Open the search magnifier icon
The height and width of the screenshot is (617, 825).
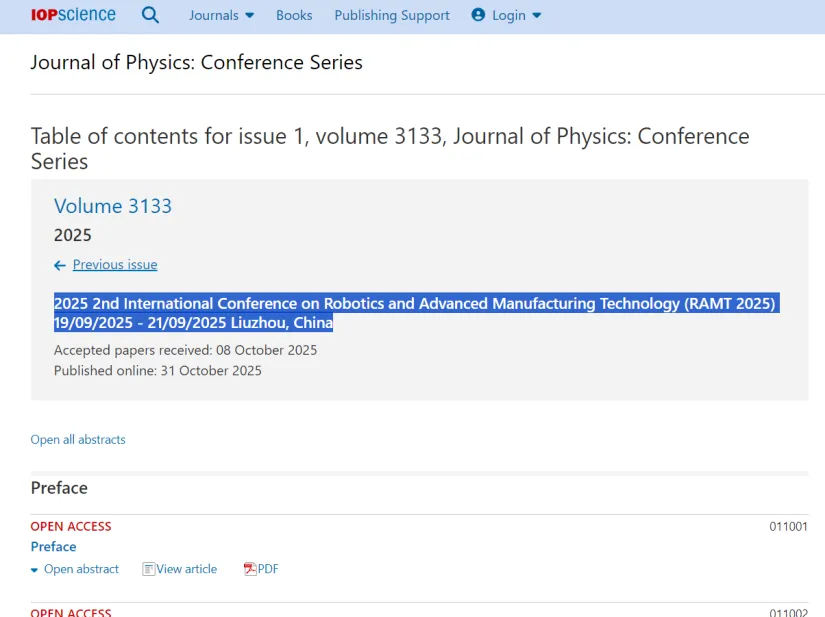pos(151,15)
